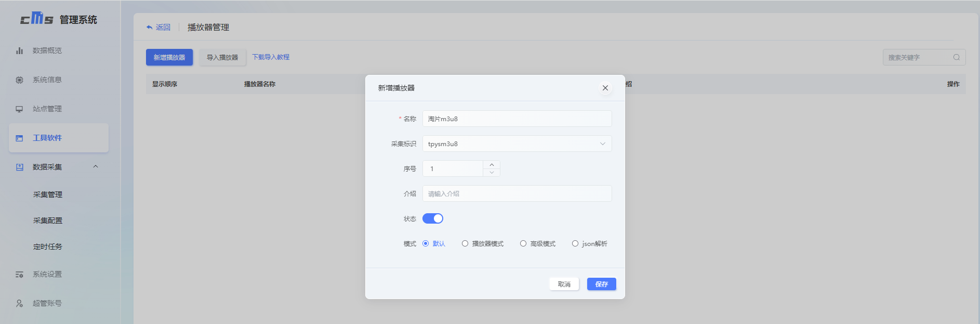Open the 采集标识 dropdown

click(x=517, y=144)
